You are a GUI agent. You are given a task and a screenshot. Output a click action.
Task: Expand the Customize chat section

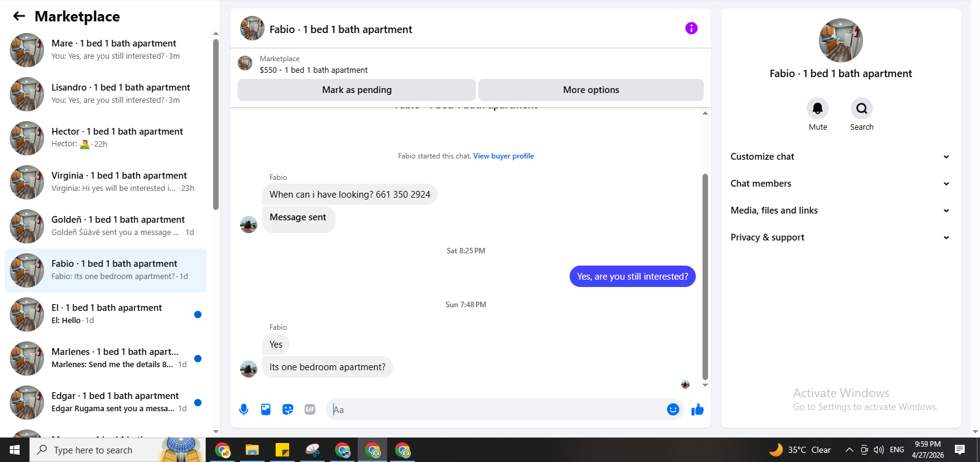point(840,157)
